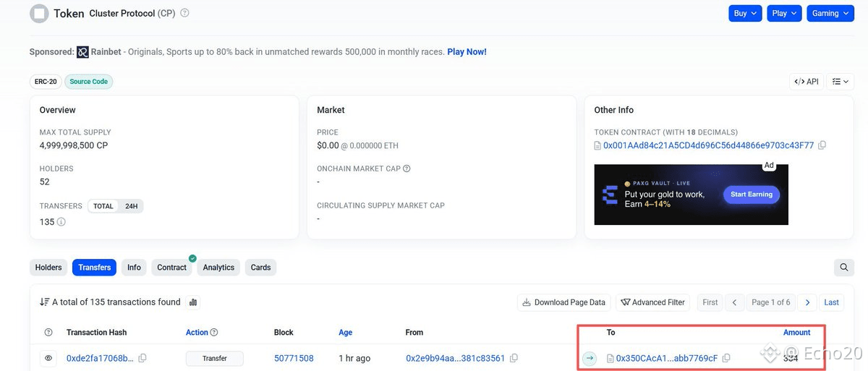
Task: Go to next page of transfers
Action: (807, 302)
